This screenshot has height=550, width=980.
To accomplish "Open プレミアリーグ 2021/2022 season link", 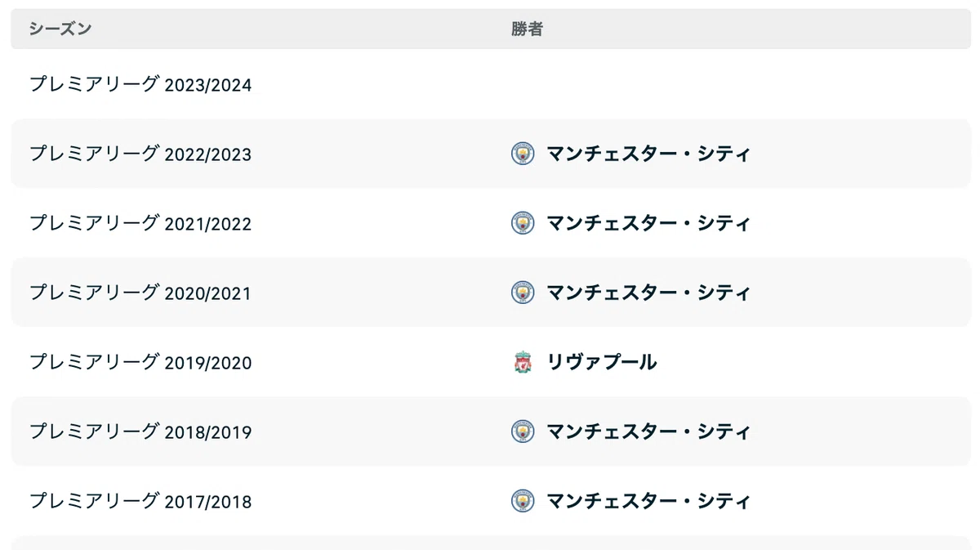I will [x=140, y=223].
